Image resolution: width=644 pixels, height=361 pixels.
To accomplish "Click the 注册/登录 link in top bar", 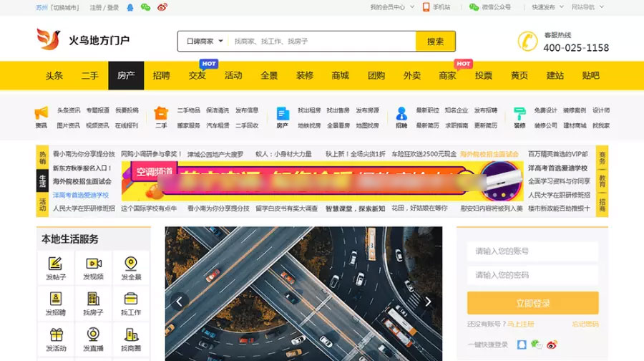I will click(104, 7).
